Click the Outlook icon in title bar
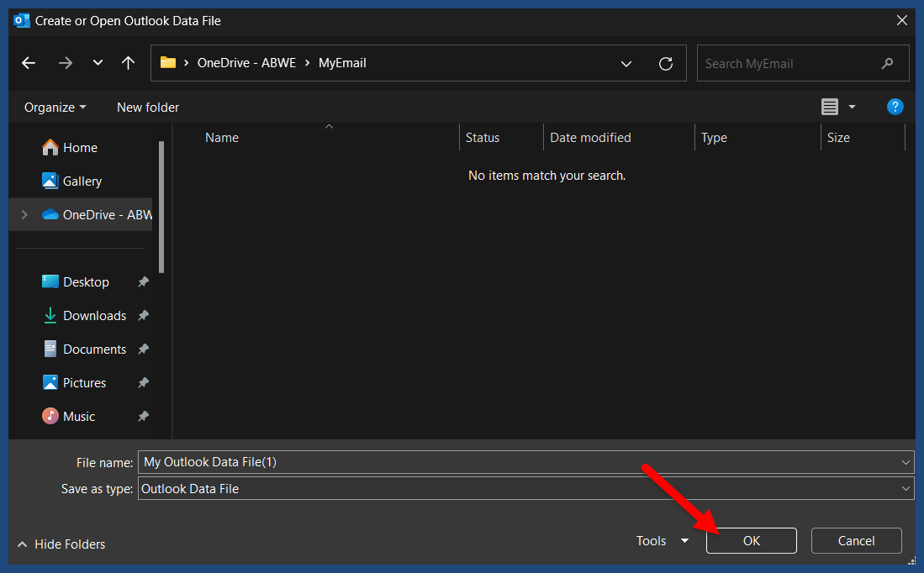924x573 pixels. tap(22, 21)
